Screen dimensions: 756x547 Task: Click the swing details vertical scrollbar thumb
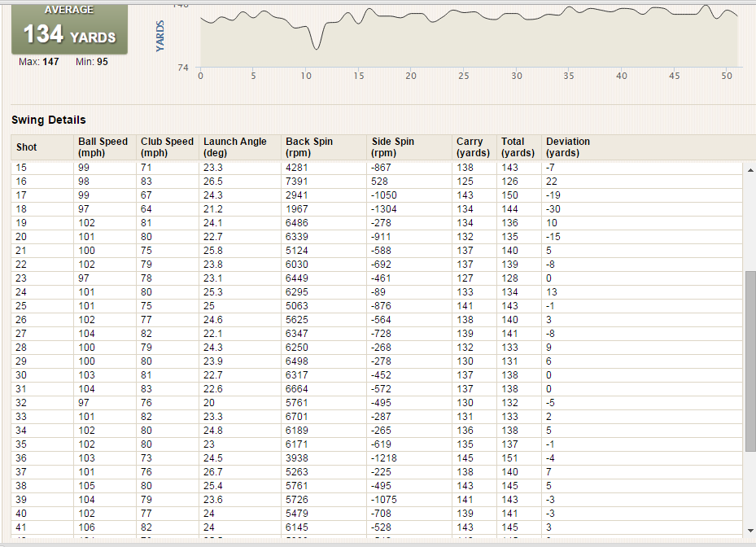[750, 361]
